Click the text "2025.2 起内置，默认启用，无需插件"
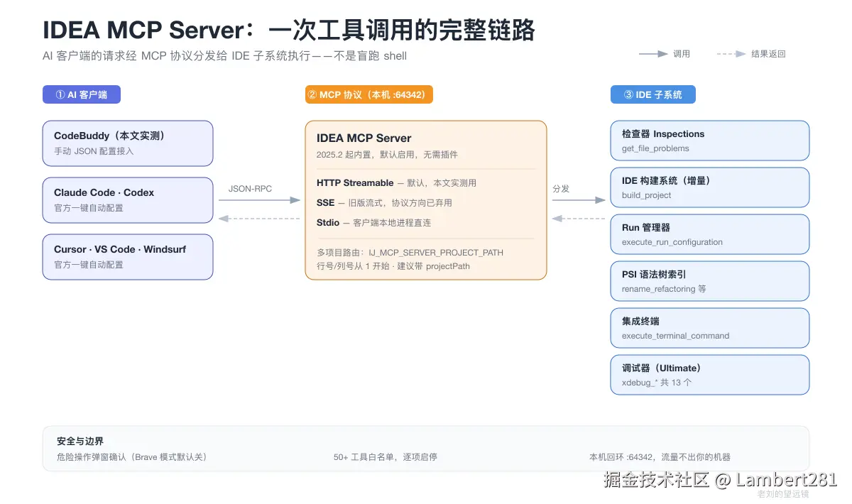This screenshot has width=852, height=504. 387,155
